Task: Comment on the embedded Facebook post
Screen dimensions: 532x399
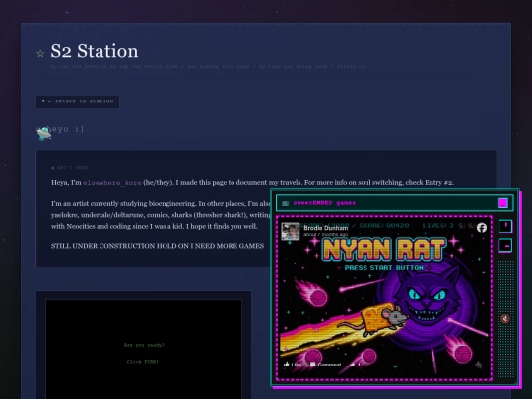Action: pos(325,365)
